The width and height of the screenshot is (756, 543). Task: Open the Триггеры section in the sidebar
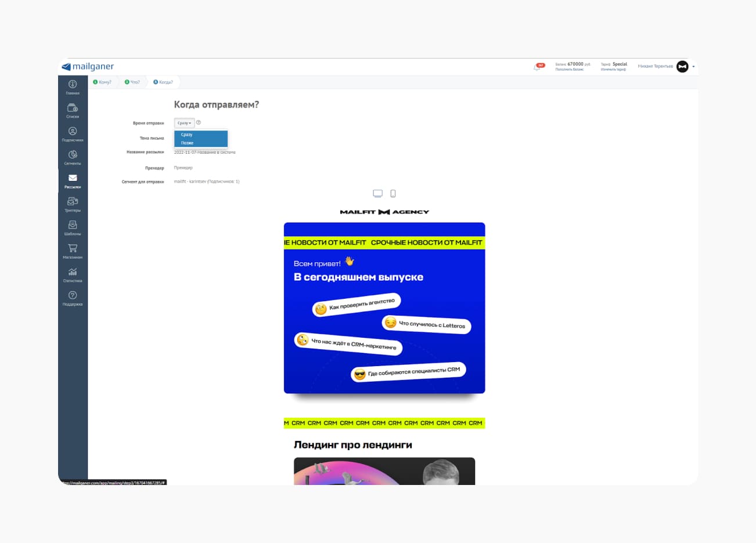[73, 204]
